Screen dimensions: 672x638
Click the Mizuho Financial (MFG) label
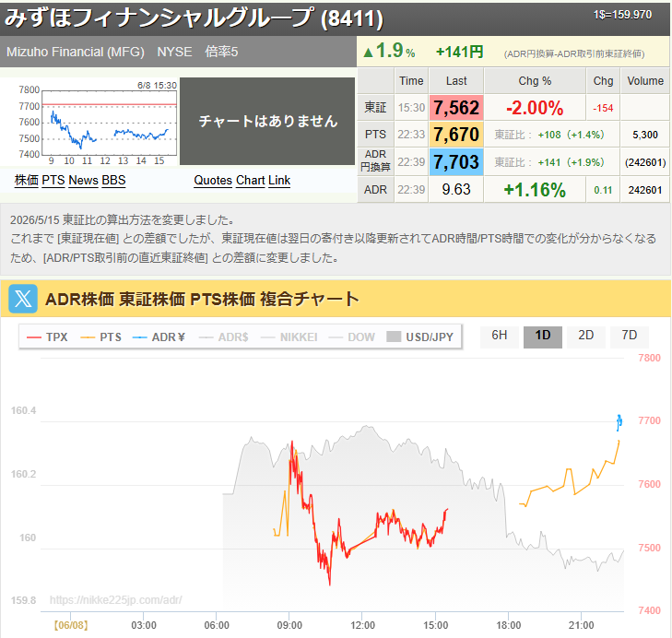[76, 52]
